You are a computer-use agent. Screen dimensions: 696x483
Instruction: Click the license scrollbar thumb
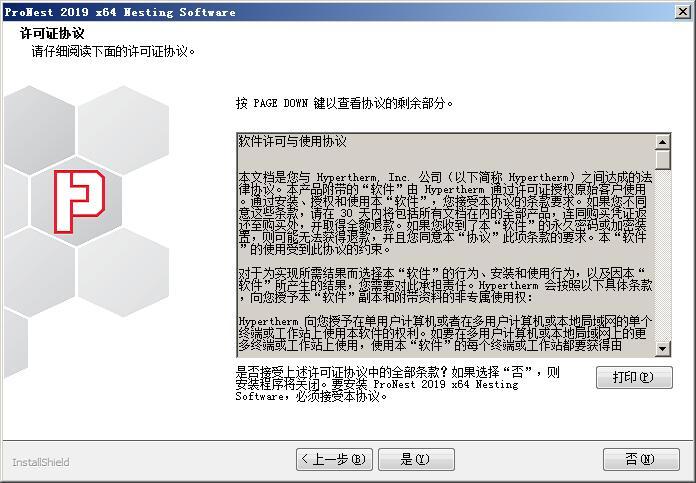click(662, 160)
